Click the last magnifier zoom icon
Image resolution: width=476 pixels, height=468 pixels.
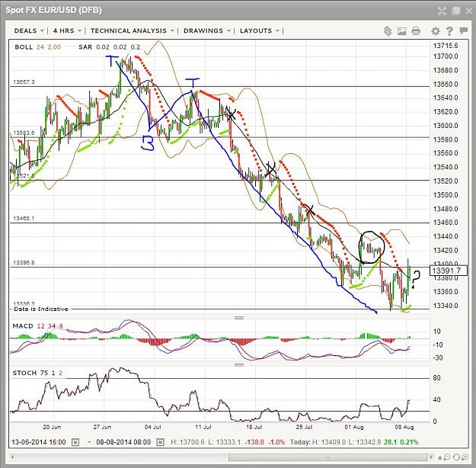coord(465,457)
